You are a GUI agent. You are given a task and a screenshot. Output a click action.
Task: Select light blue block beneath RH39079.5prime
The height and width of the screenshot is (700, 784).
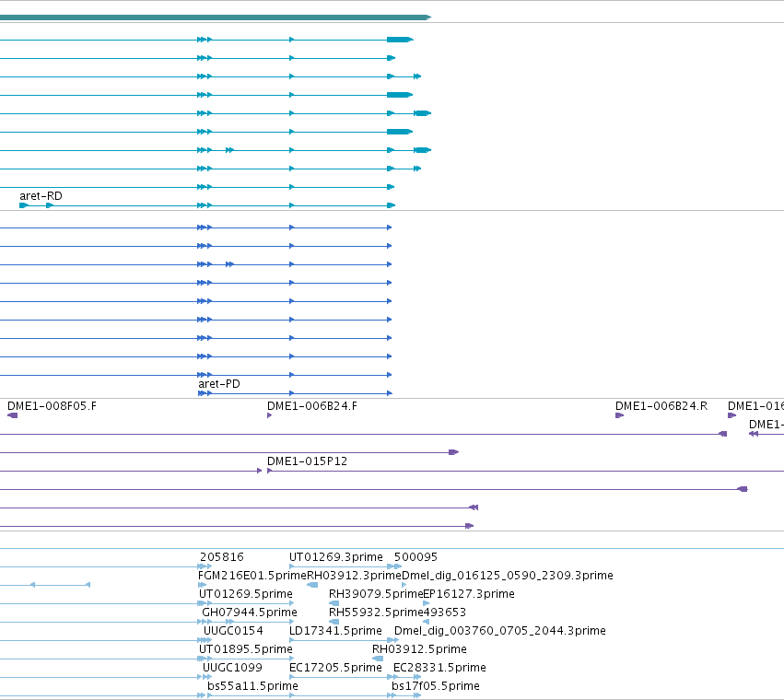333,603
